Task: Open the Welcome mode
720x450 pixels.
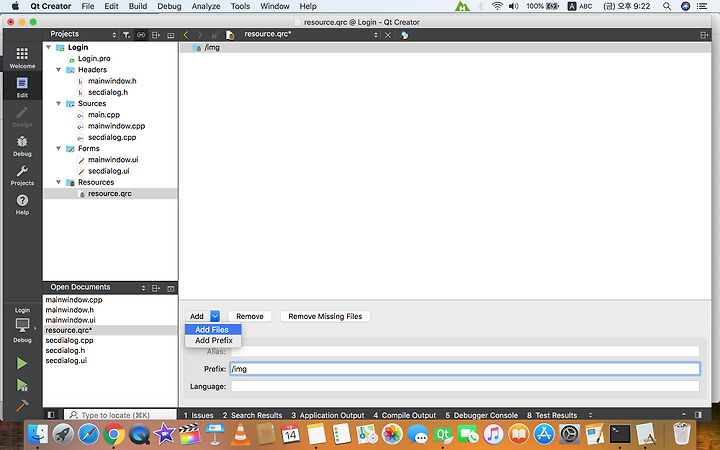Action: click(x=22, y=57)
